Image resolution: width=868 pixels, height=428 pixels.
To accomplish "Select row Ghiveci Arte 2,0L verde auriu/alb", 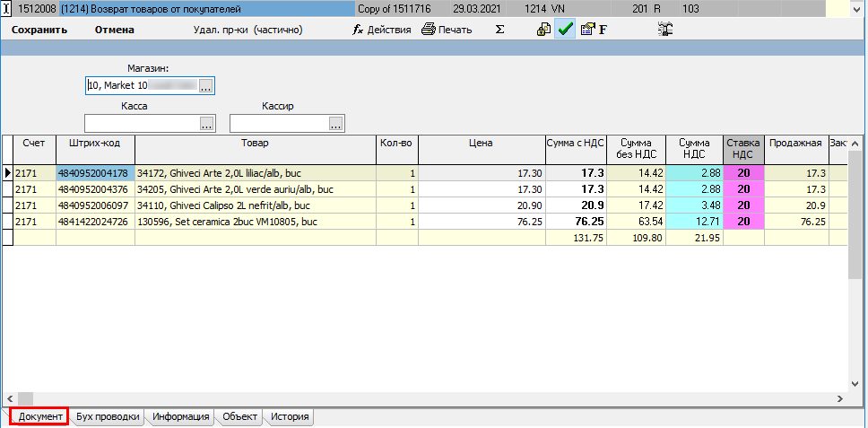I will coord(256,189).
